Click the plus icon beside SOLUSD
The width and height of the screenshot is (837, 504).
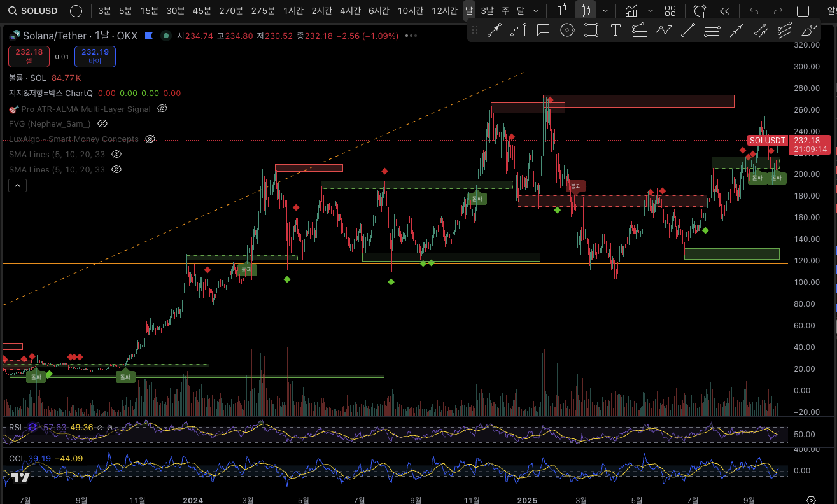tap(76, 11)
